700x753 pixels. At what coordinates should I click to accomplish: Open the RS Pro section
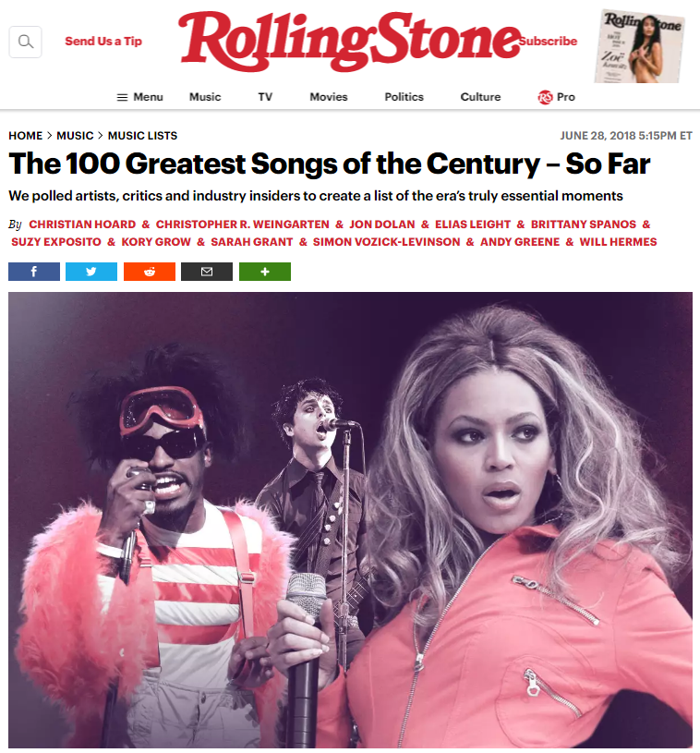pos(557,97)
